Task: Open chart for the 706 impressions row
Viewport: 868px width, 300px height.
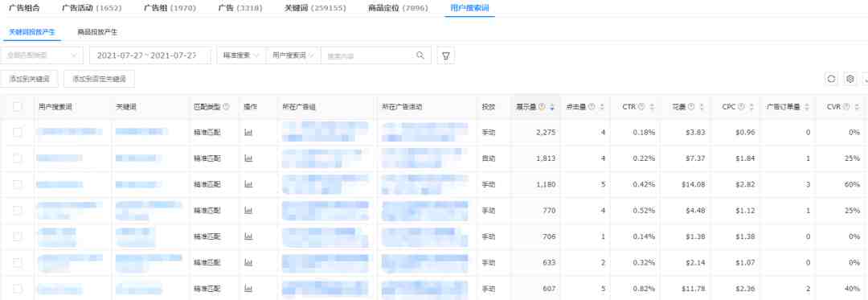Action: coord(248,236)
